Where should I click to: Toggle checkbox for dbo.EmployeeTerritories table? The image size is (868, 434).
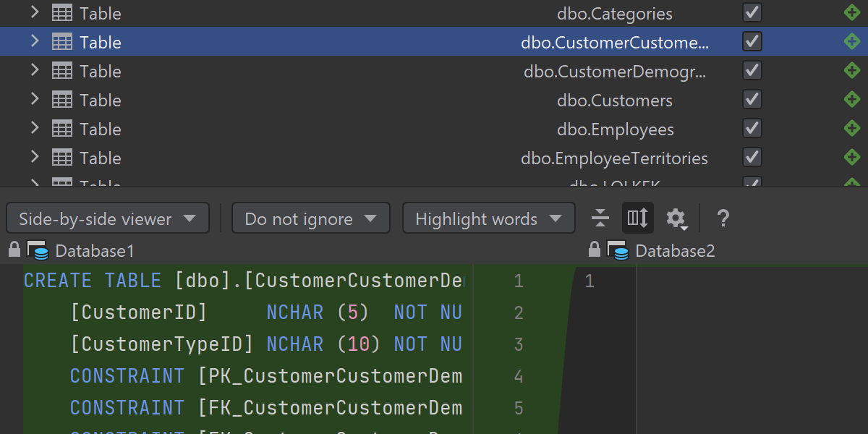click(x=752, y=158)
